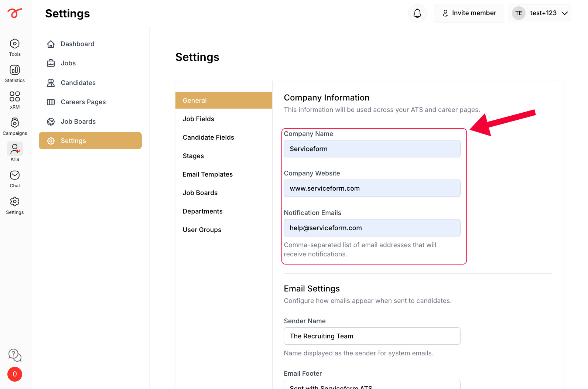Click the Company Information heading

coord(327,98)
